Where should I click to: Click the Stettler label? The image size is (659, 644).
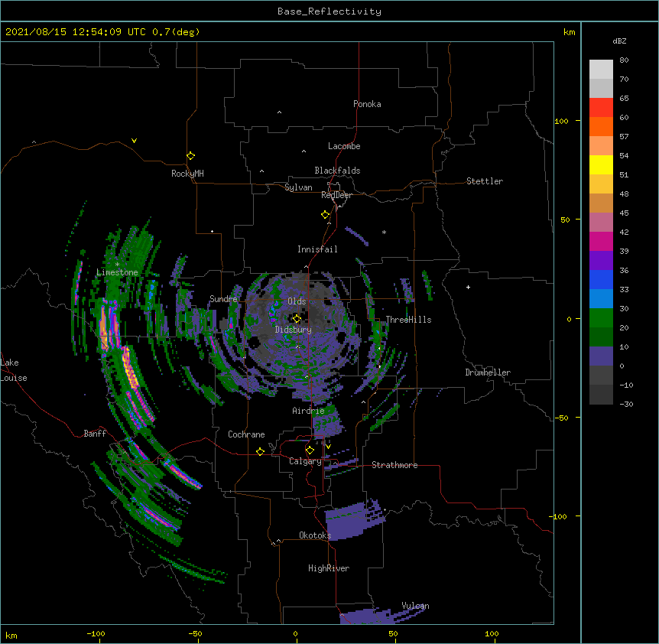pos(485,181)
